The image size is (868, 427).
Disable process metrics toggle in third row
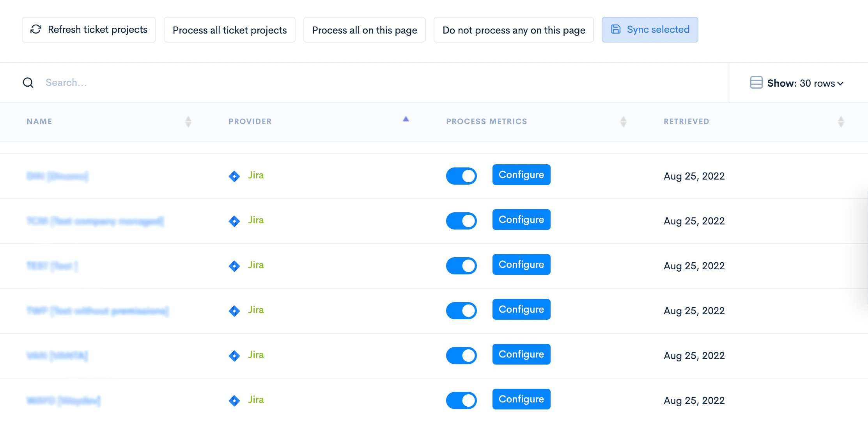click(x=461, y=266)
